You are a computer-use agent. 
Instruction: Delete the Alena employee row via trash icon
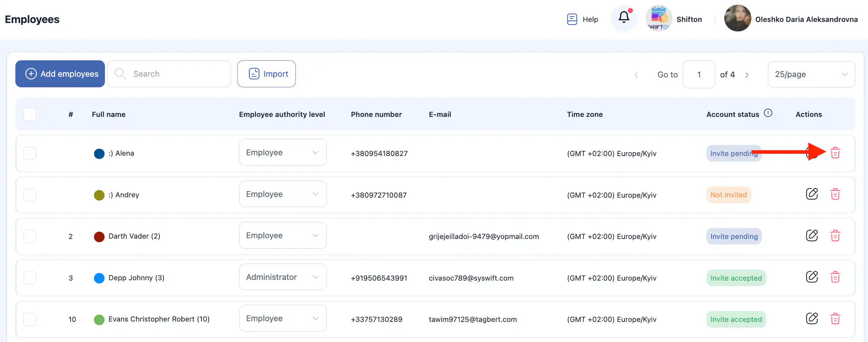835,153
